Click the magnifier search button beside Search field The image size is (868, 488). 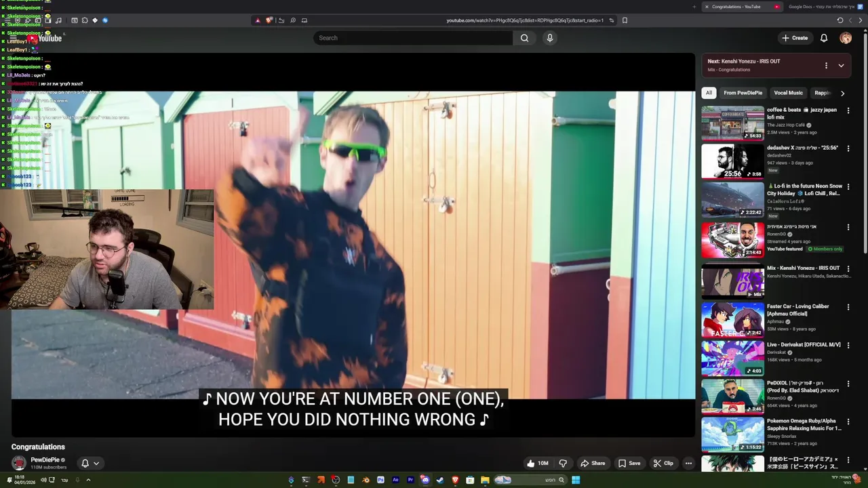(524, 38)
